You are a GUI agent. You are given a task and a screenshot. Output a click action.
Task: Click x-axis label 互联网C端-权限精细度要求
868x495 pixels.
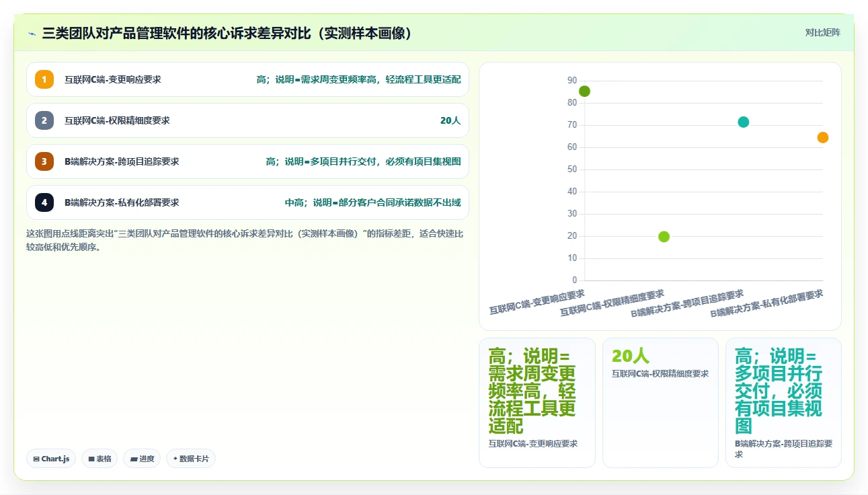(x=613, y=303)
